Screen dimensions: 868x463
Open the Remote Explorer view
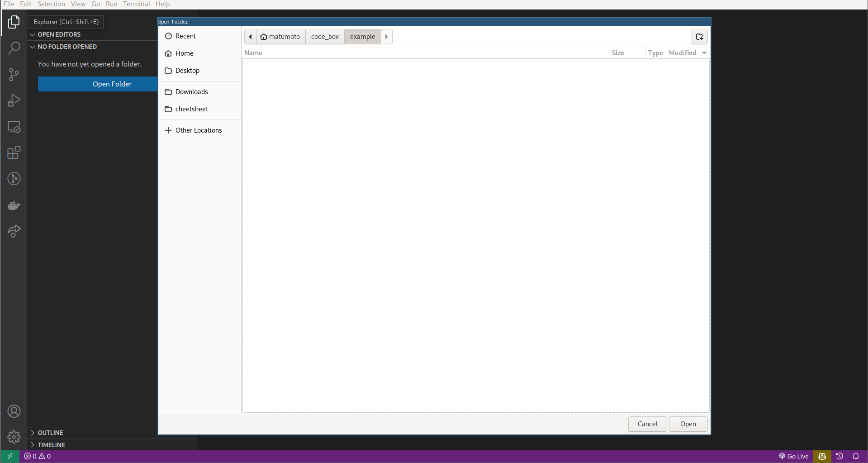14,127
